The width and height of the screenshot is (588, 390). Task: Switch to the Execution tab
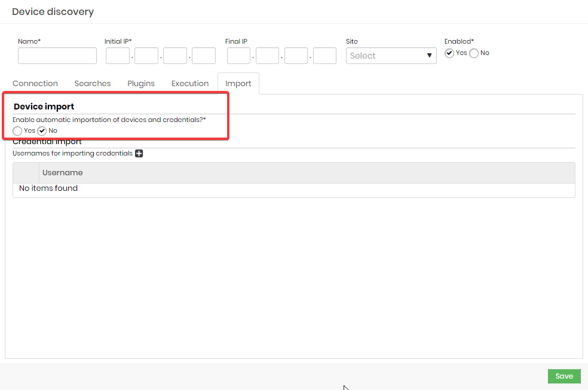click(x=190, y=83)
